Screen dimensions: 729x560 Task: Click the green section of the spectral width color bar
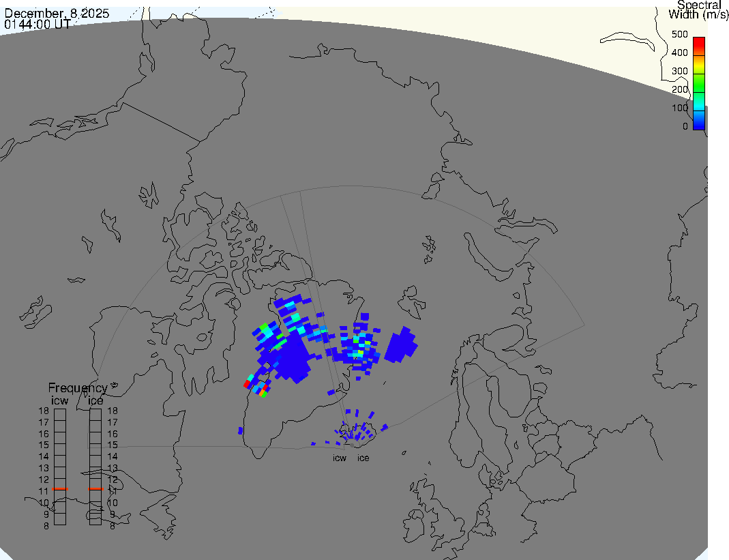coord(699,83)
